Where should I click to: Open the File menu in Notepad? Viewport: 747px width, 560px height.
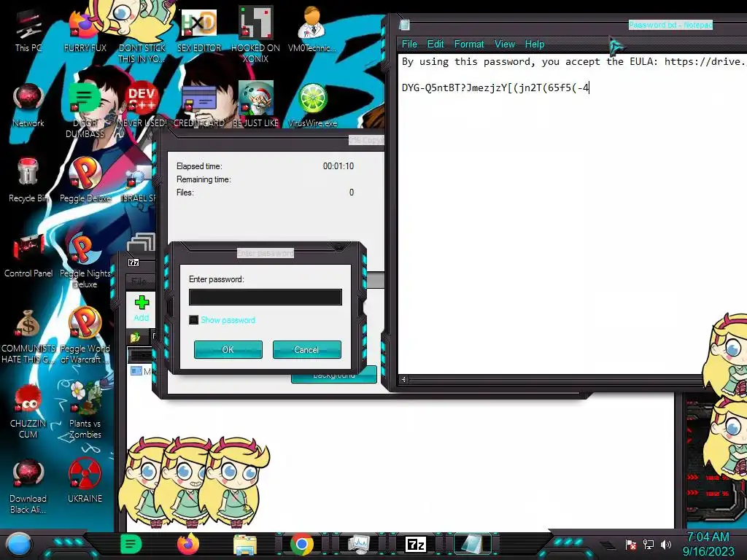coord(409,44)
